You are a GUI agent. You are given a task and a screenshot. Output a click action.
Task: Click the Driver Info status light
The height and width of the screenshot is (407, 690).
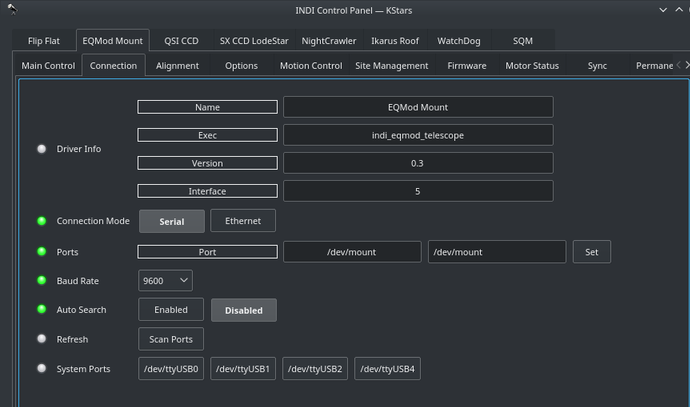pos(41,149)
